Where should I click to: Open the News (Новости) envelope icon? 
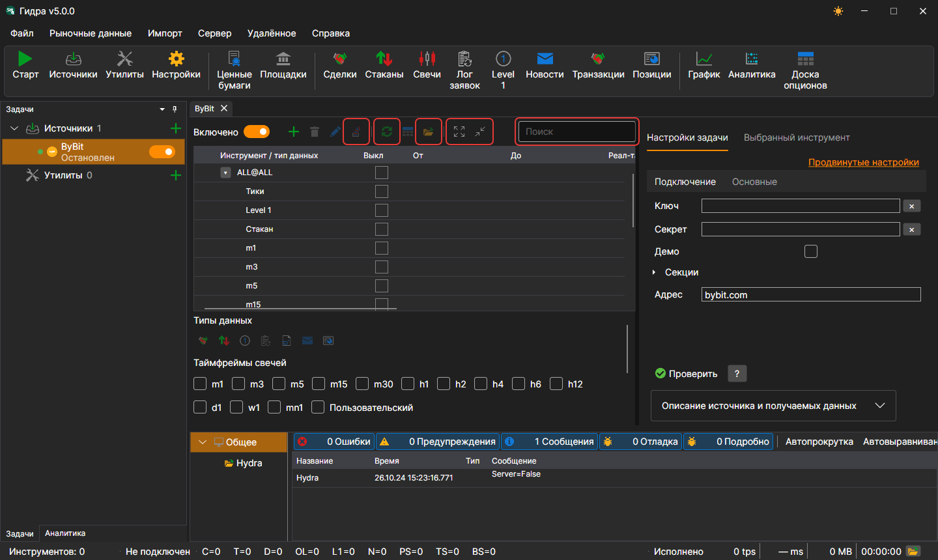545,59
